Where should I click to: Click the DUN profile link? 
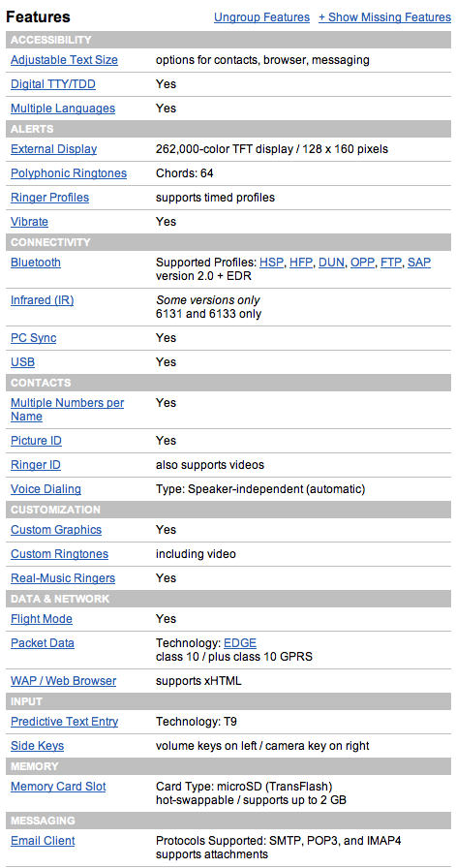(x=332, y=263)
